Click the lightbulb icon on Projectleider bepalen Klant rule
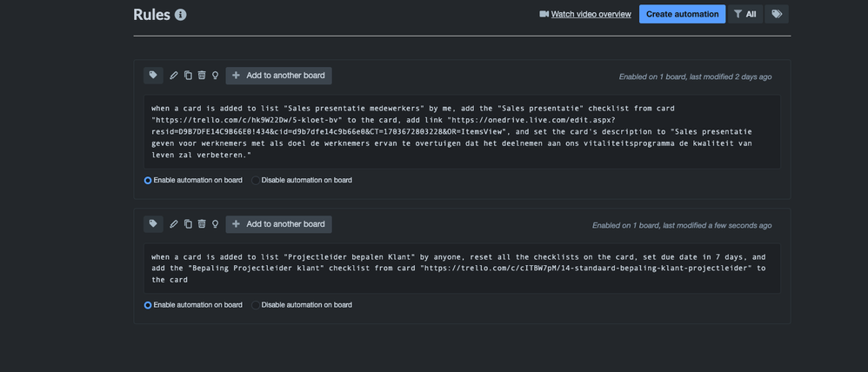The width and height of the screenshot is (868, 372). [x=216, y=223]
